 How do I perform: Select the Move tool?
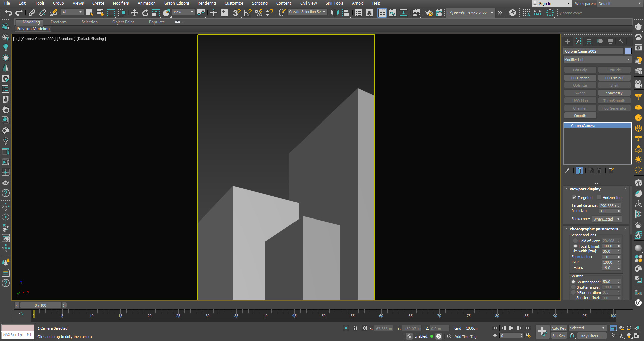coord(134,13)
